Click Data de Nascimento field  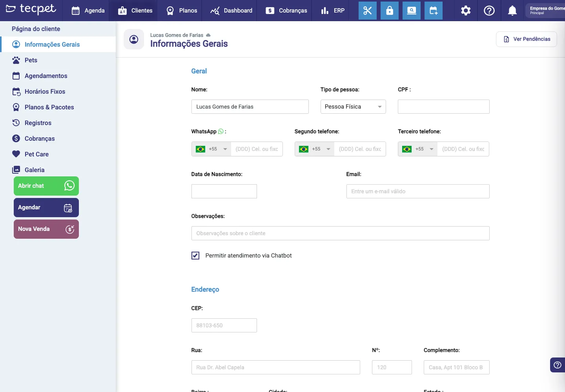click(x=224, y=191)
